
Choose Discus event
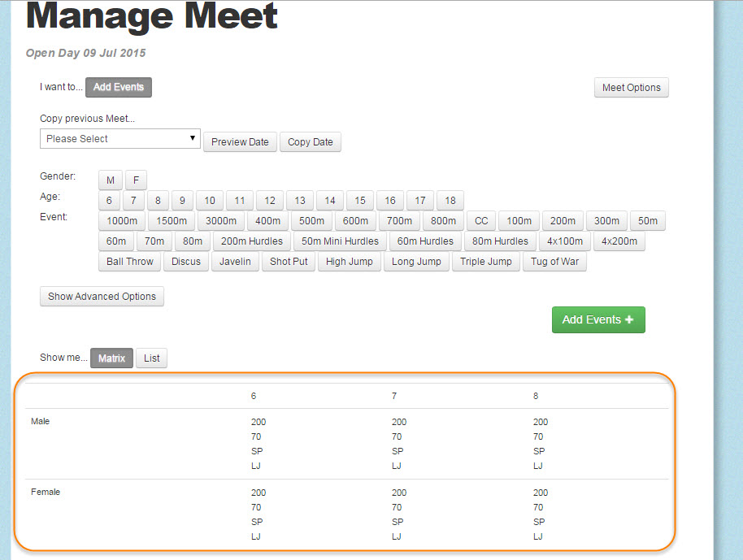186,262
